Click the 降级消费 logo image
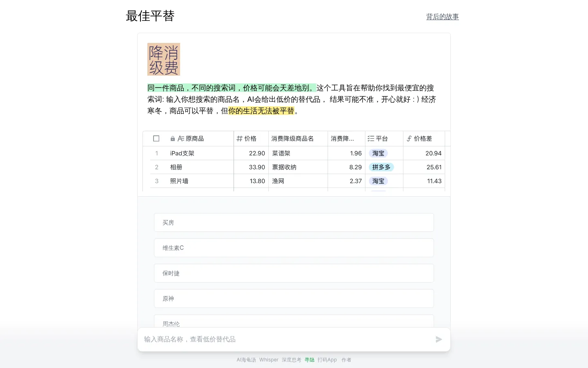588x368 pixels. tap(164, 59)
